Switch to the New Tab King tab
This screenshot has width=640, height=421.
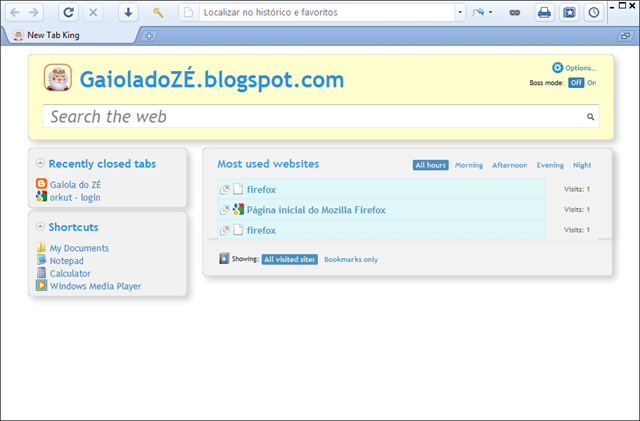click(x=69, y=36)
